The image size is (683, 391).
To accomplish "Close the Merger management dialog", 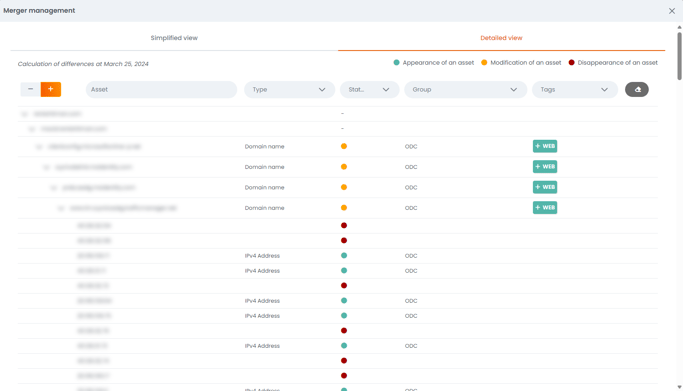I will pos(672,11).
